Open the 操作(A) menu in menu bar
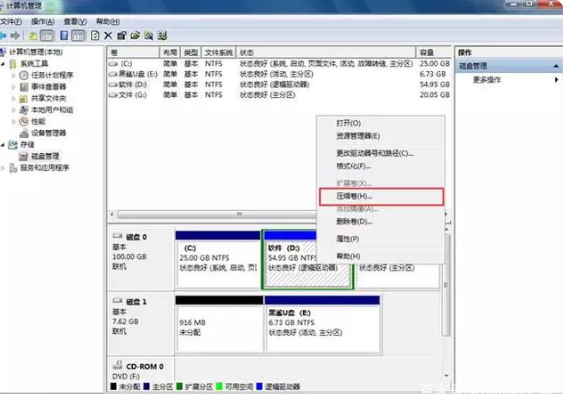This screenshot has height=394, width=563. click(43, 22)
